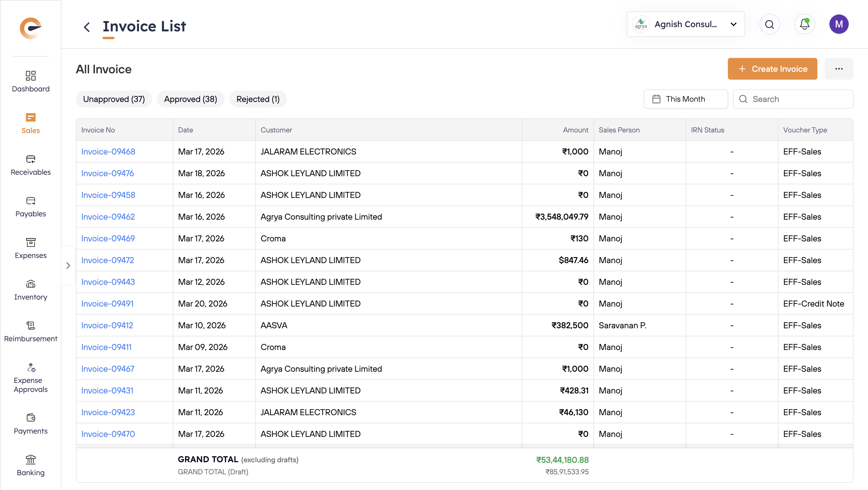
Task: Show Rejected (1) invoices
Action: (258, 99)
